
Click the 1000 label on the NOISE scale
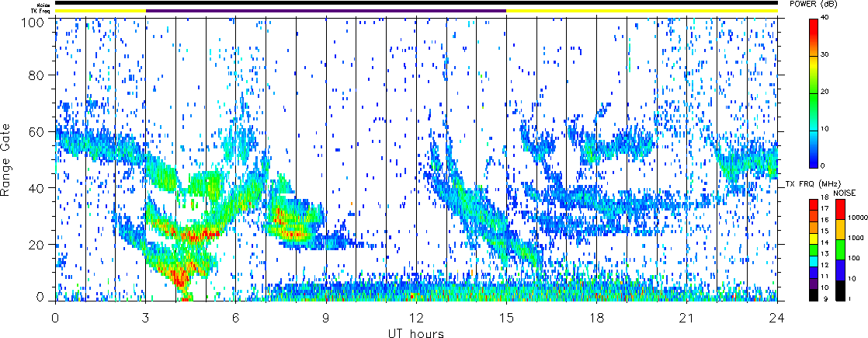(855, 239)
